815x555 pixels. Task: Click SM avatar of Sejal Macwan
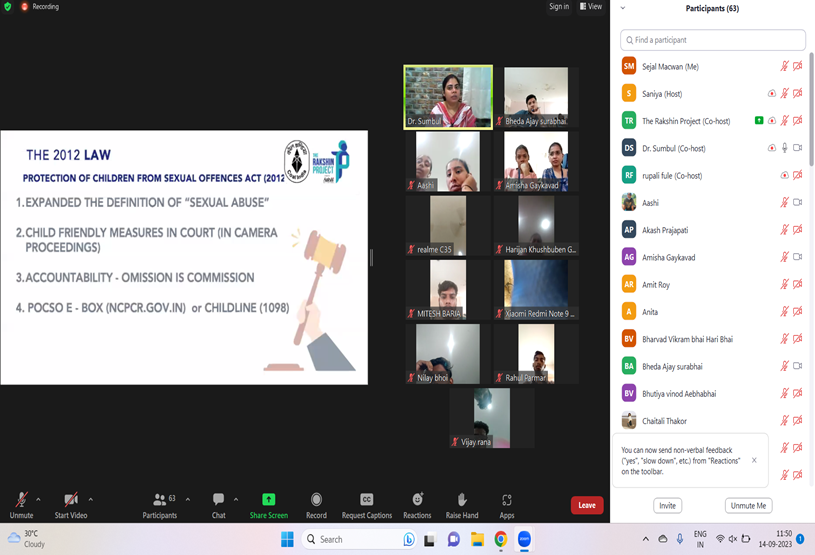click(x=629, y=66)
